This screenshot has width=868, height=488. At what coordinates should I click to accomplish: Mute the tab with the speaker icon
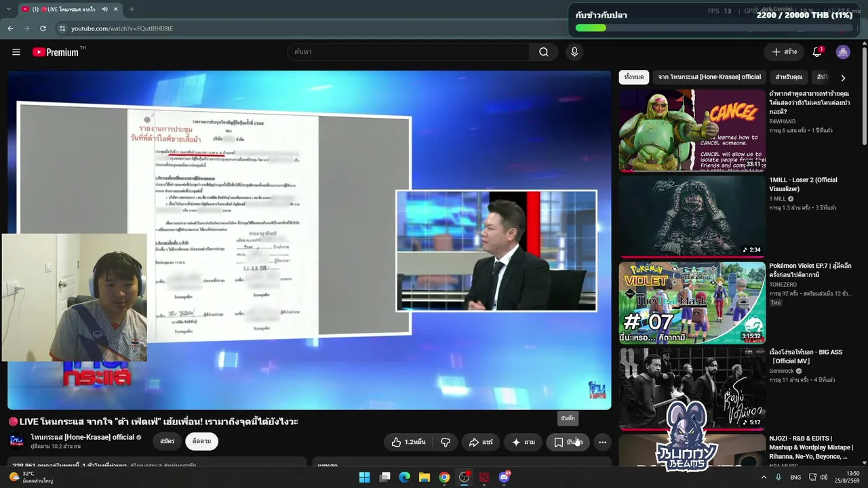(x=105, y=9)
